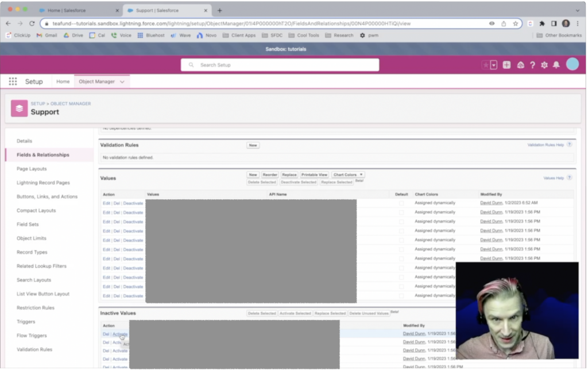Open the browser share icon

pyautogui.click(x=504, y=23)
